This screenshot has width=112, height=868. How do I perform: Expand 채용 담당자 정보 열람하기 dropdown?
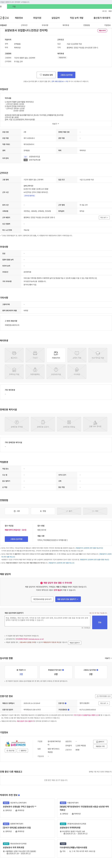[68, 599]
